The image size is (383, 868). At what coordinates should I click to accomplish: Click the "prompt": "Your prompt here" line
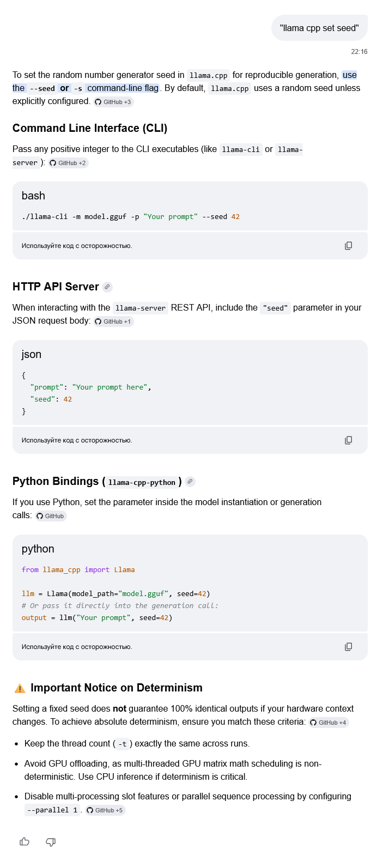90,387
